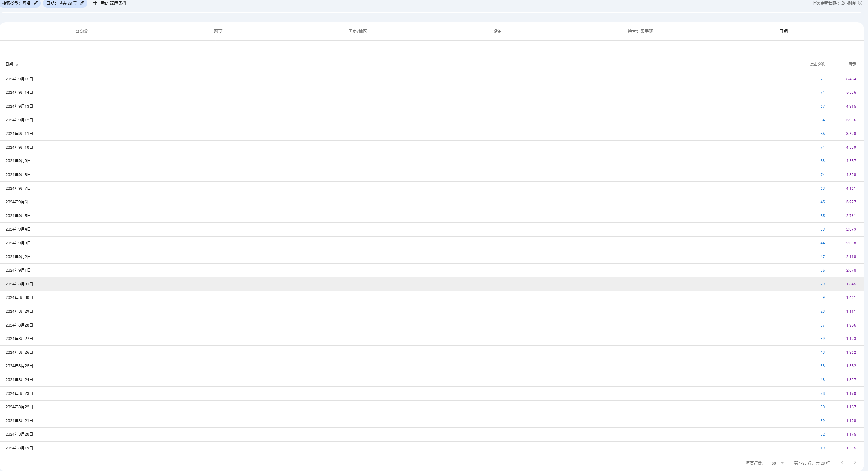Screen dimensions: 868x471
Task: Add a new filter with plus icon
Action: 95,3
